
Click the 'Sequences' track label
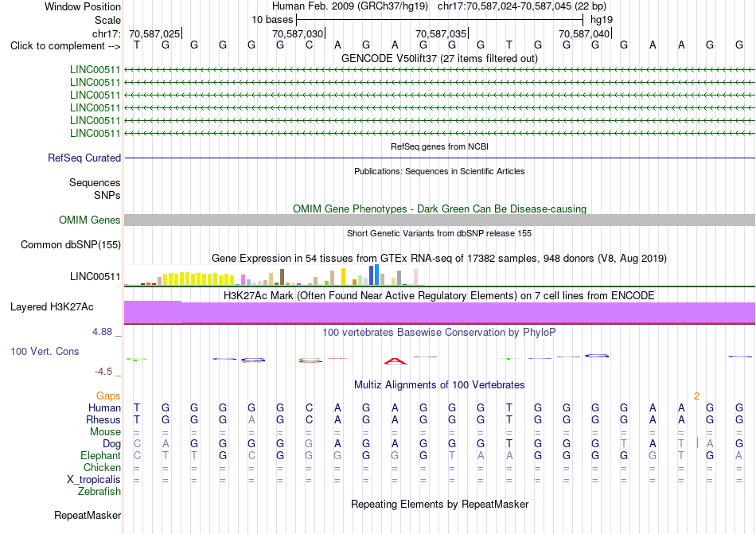click(x=95, y=183)
